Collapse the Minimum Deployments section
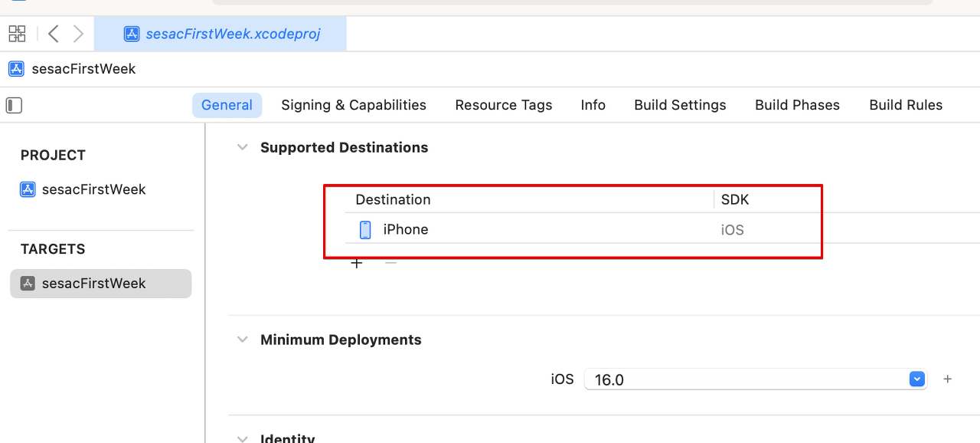This screenshot has height=443, width=980. (x=243, y=340)
